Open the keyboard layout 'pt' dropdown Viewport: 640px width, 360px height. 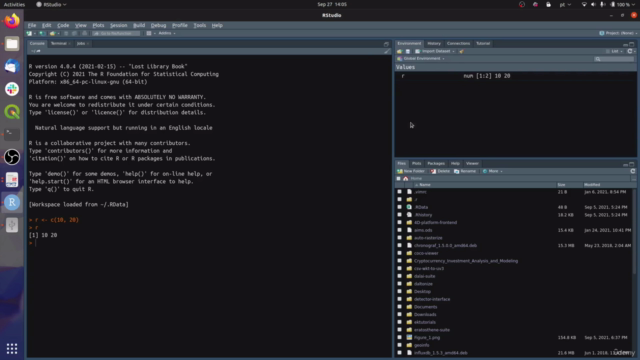point(565,4)
